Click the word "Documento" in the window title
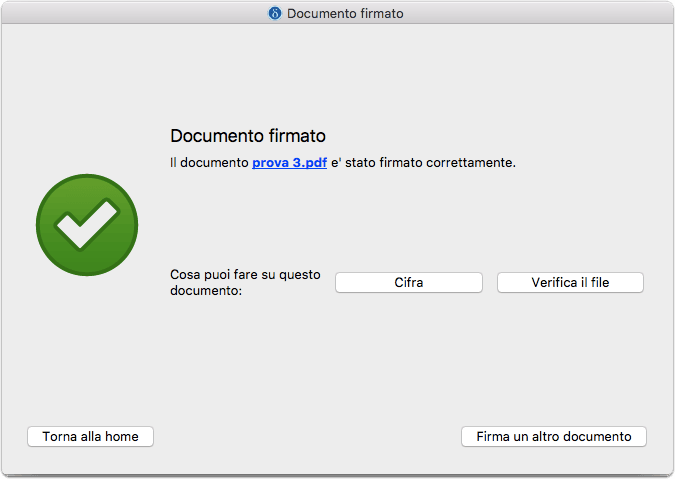 click(322, 13)
